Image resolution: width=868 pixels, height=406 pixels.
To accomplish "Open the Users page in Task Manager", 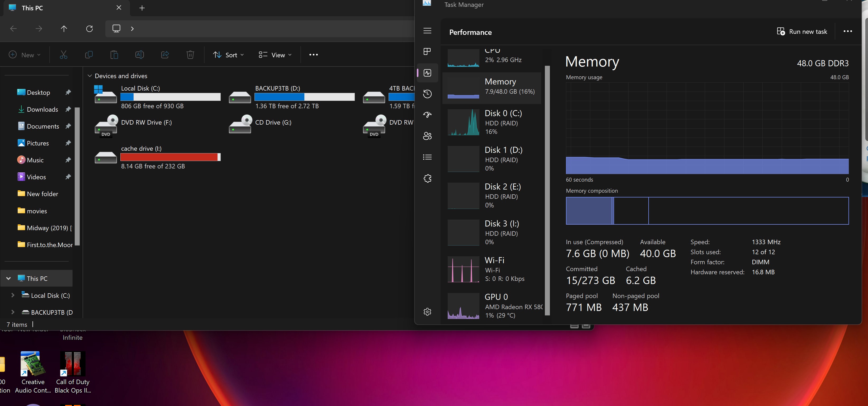I will pyautogui.click(x=427, y=136).
